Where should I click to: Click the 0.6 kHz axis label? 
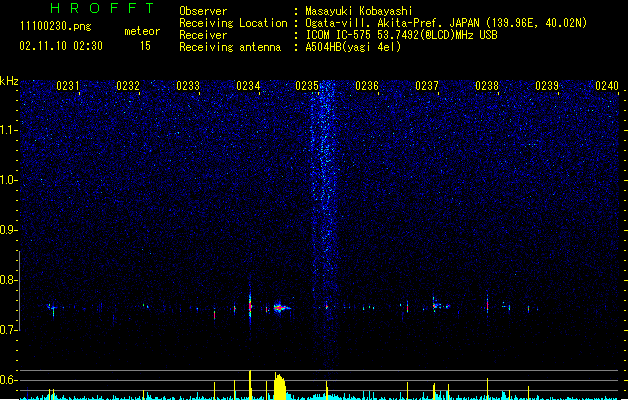(x=8, y=380)
